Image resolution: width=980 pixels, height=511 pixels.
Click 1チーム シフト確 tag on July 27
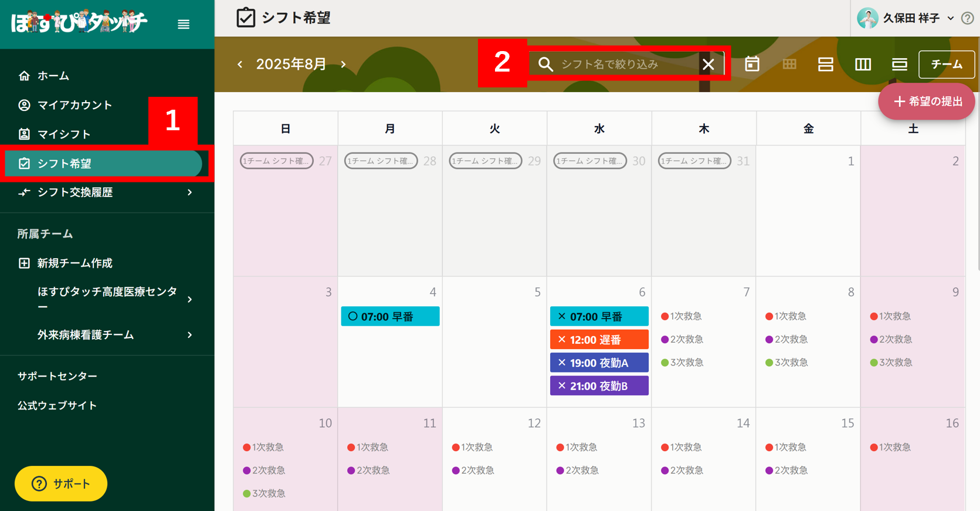[277, 161]
